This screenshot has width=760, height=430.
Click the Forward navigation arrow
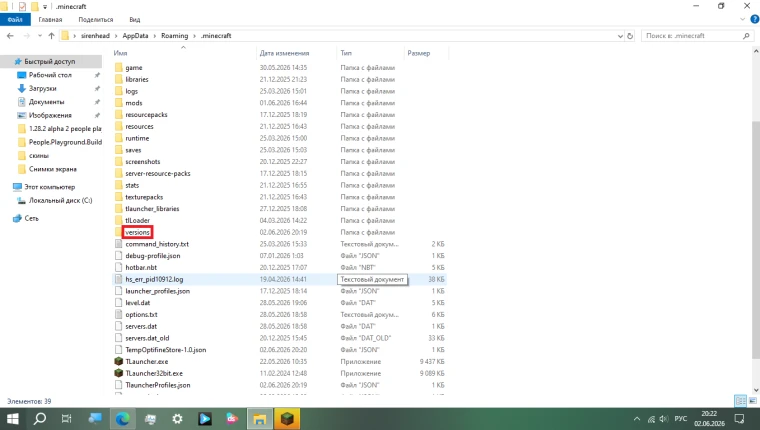coord(27,35)
